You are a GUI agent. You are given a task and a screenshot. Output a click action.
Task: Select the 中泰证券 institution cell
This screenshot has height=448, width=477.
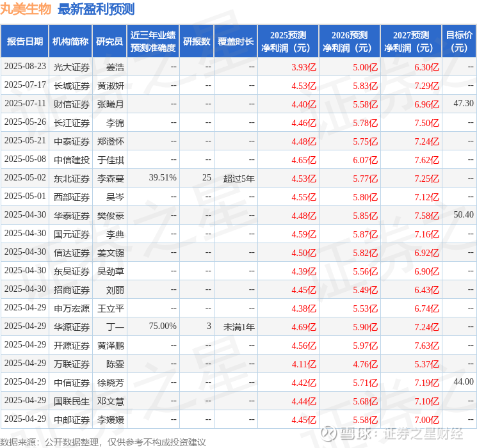[72, 141]
